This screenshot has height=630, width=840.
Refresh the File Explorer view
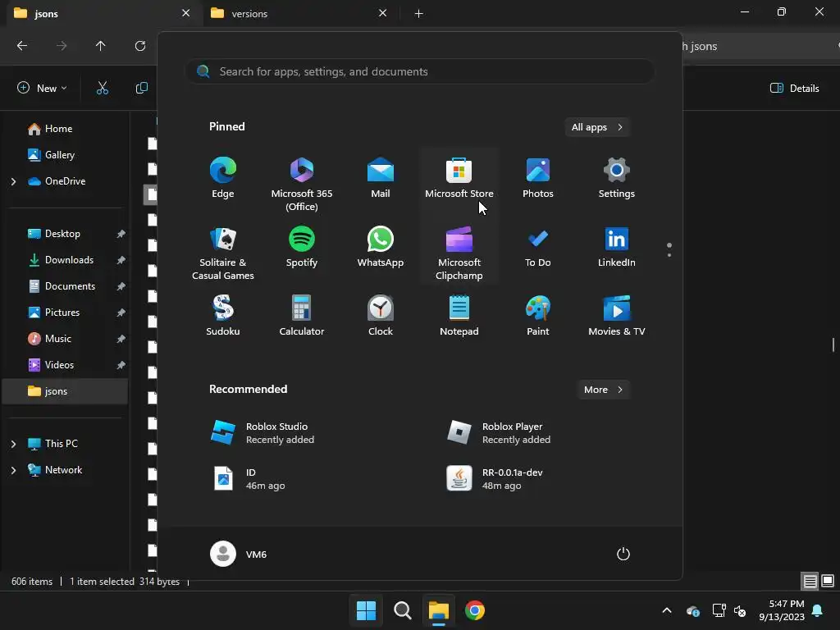pos(140,46)
